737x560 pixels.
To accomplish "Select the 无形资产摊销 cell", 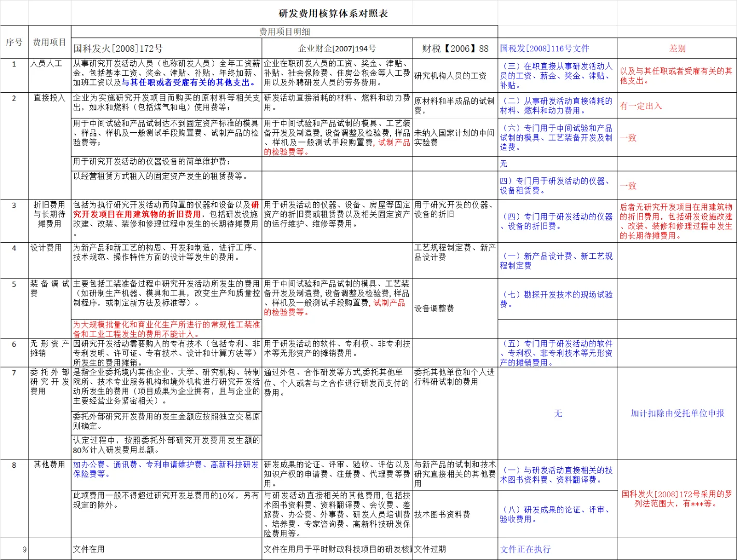I will [x=49, y=346].
